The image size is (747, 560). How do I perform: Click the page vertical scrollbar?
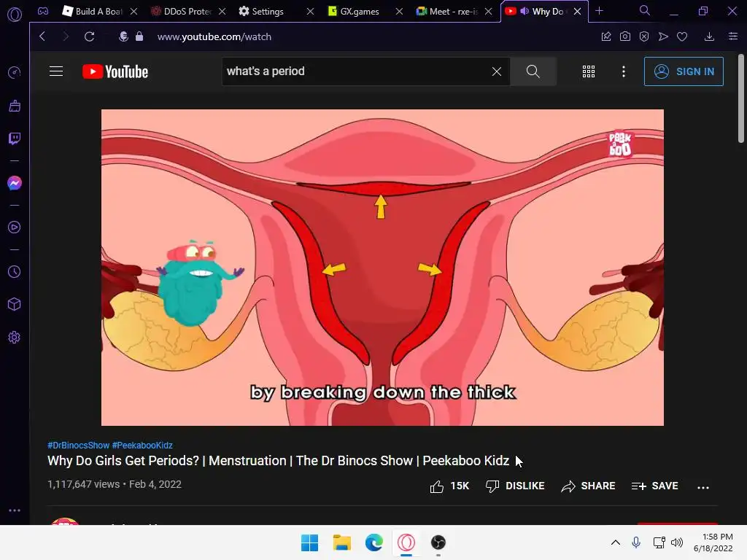coord(741,98)
